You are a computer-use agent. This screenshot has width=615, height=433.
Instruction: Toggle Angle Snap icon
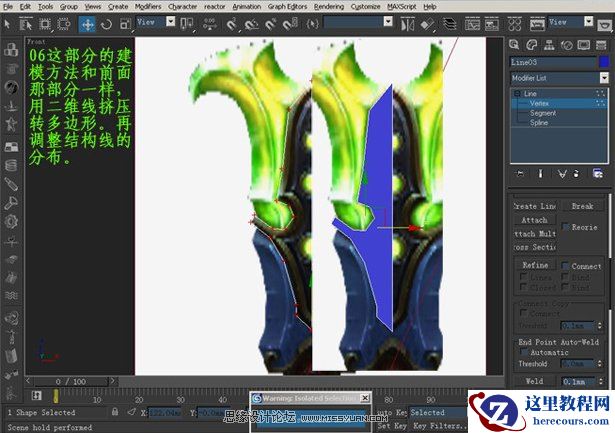251,24
